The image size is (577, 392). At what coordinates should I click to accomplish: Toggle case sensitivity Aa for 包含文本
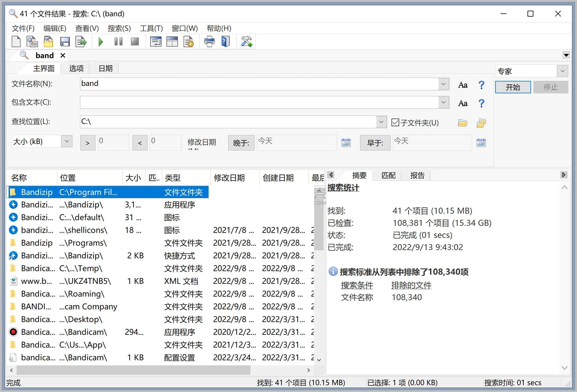(463, 103)
